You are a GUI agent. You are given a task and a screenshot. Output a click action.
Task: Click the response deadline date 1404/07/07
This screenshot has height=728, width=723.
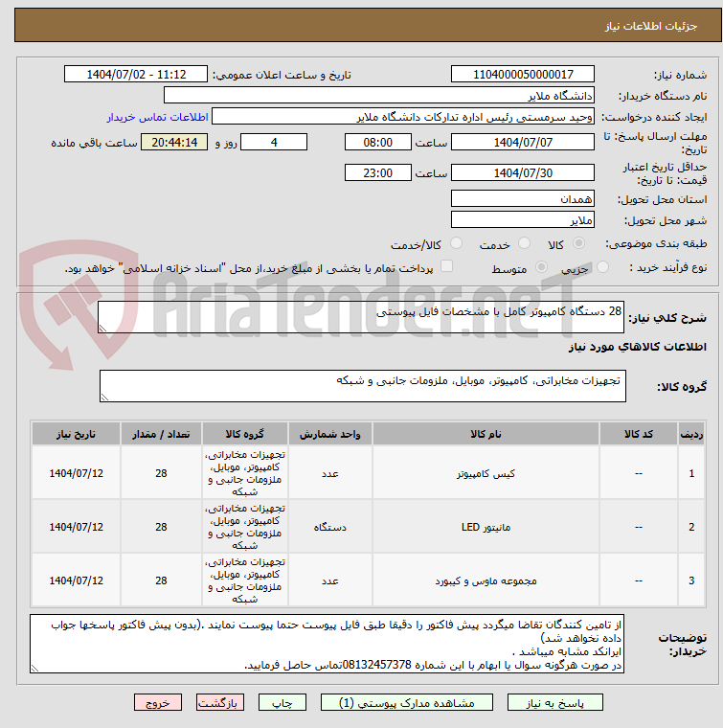point(523,142)
